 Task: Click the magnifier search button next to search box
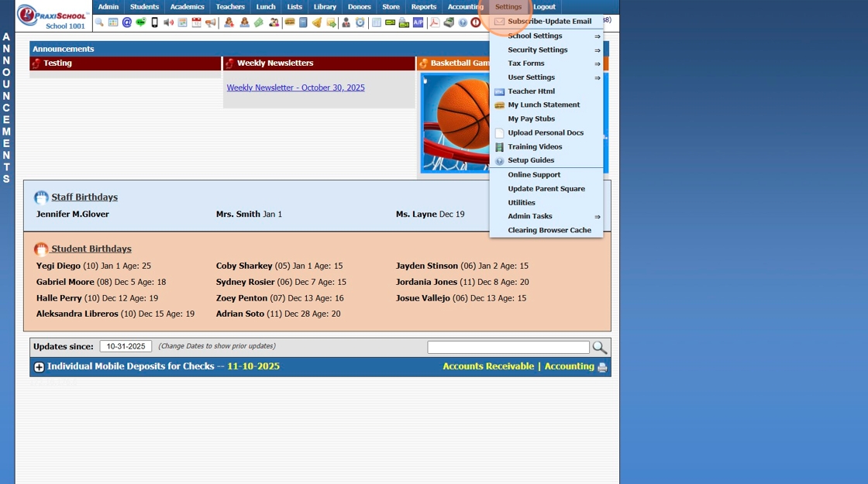600,348
